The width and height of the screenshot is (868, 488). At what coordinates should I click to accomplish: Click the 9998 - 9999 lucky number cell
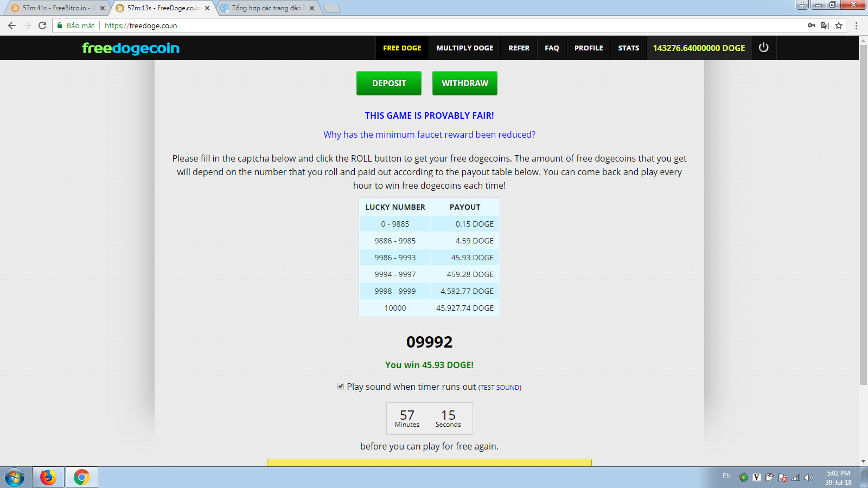tap(395, 291)
